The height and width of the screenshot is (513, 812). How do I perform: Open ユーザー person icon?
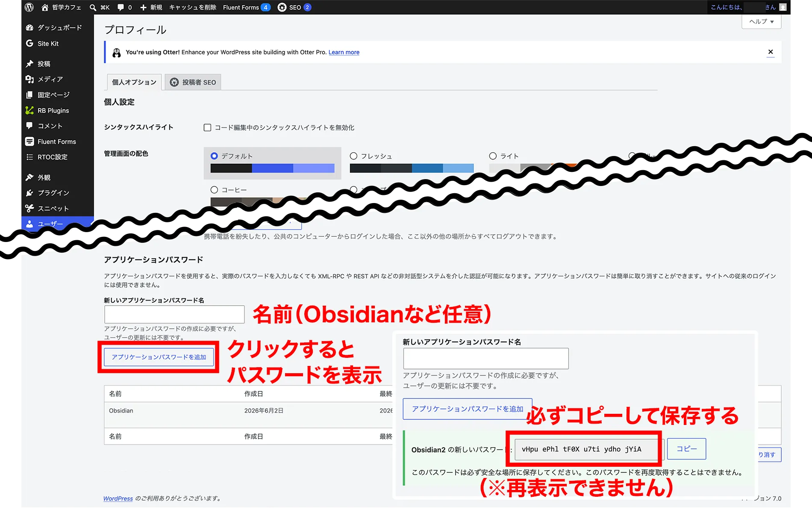coord(29,224)
